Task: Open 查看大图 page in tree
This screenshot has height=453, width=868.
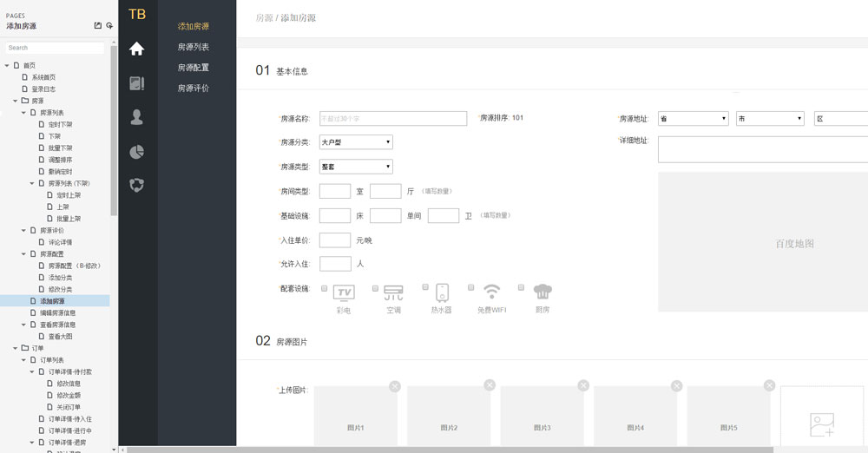Action: [61, 336]
